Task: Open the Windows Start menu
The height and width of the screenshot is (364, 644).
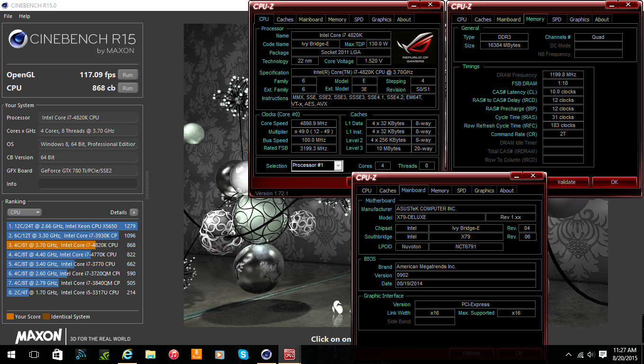Action: 11,355
